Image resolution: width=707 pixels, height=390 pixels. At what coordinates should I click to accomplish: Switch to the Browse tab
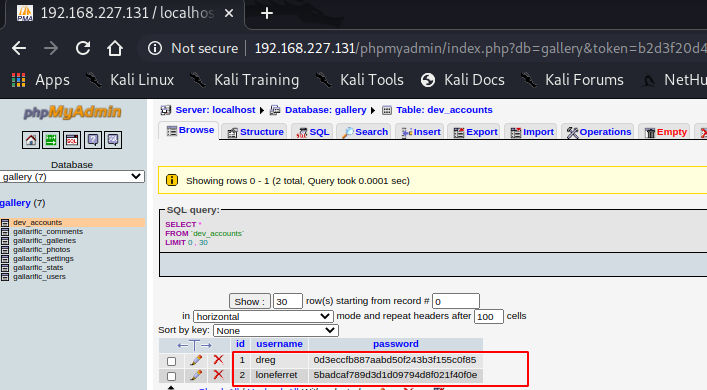click(x=190, y=130)
